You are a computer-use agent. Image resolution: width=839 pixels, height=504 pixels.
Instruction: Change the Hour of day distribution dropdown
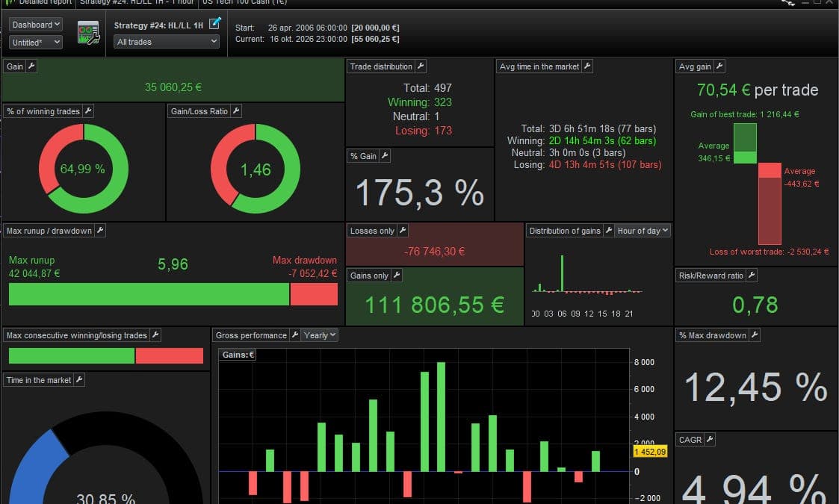pyautogui.click(x=643, y=231)
